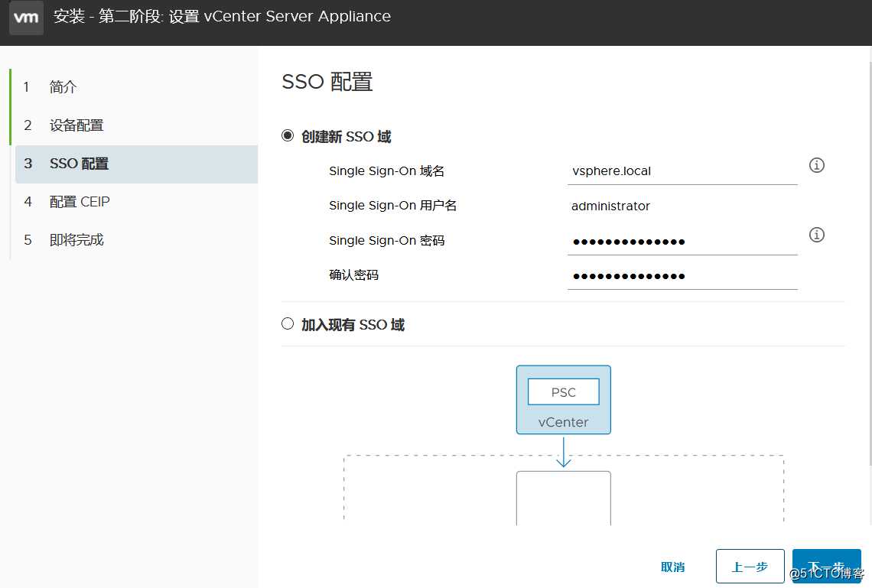The image size is (872, 588).
Task: Click the administrator username text
Action: (x=610, y=206)
